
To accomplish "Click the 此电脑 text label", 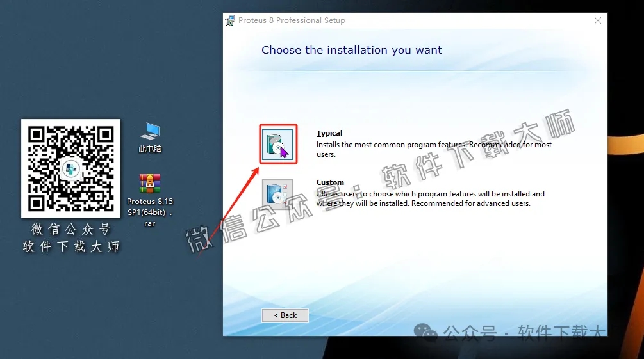I will (x=150, y=149).
